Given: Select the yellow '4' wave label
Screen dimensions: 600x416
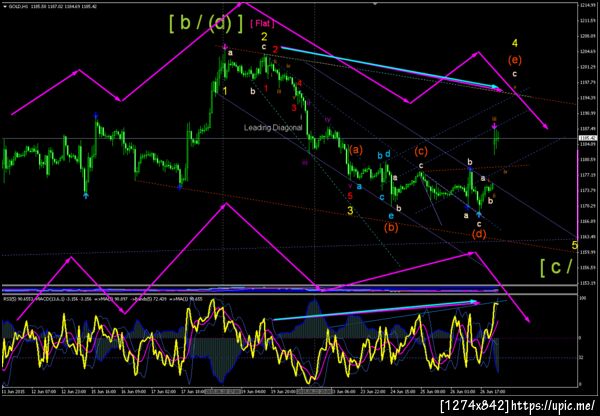Looking at the screenshot, I should coord(515,43).
